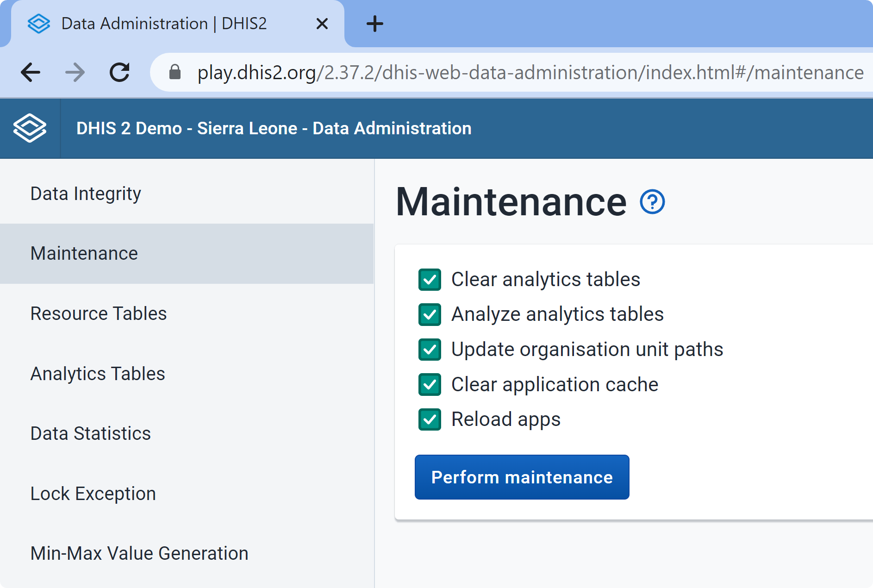Toggle the Reload apps checkbox

click(x=430, y=419)
